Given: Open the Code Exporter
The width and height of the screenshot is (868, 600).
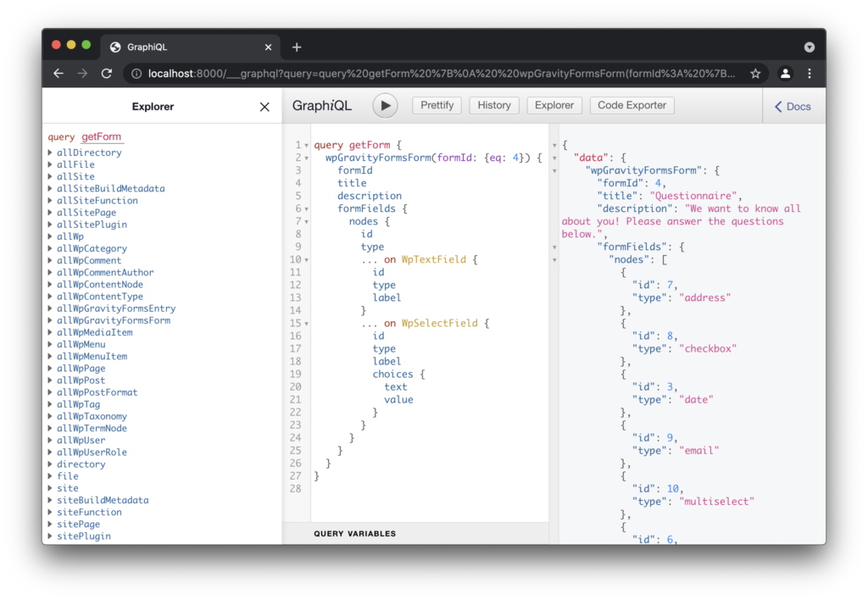Looking at the screenshot, I should pos(632,106).
